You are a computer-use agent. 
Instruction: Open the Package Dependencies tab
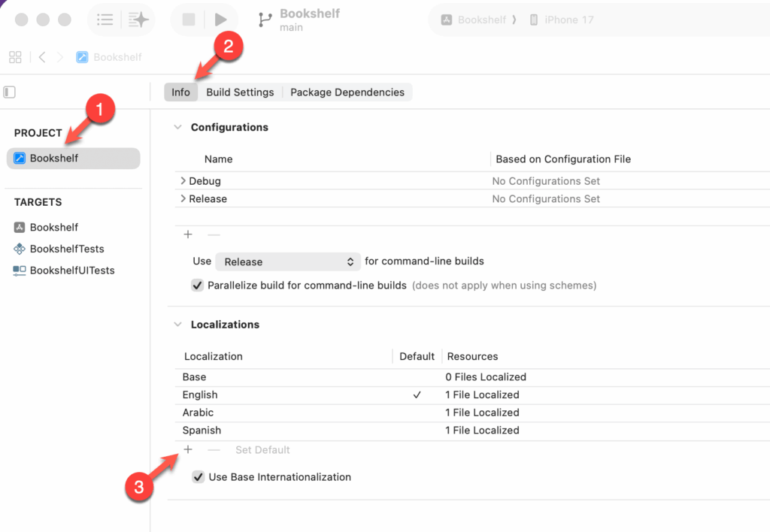pyautogui.click(x=347, y=92)
